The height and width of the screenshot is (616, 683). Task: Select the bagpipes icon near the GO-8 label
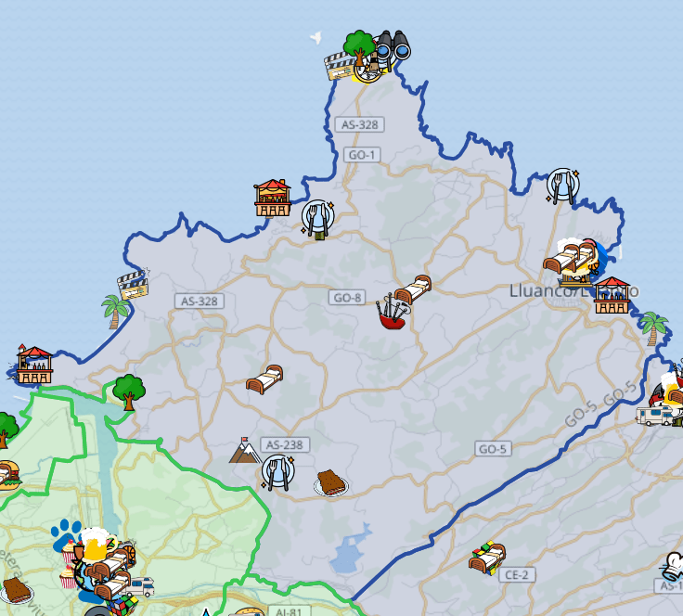393,314
